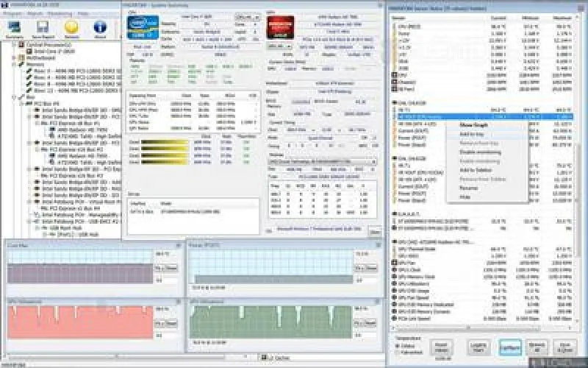Image resolution: width=588 pixels, height=368 pixels.
Task: Select the Memory tree icon
Action: [21, 64]
